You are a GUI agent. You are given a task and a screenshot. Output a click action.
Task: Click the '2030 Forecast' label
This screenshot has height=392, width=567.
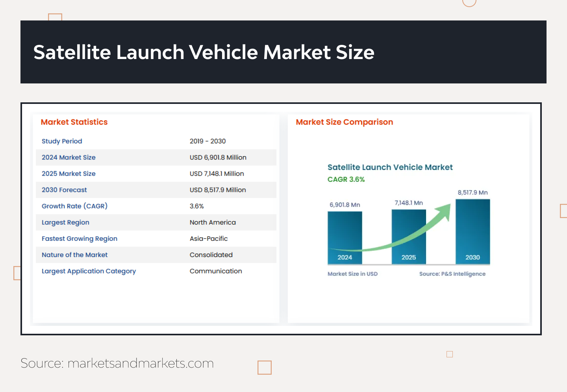64,190
